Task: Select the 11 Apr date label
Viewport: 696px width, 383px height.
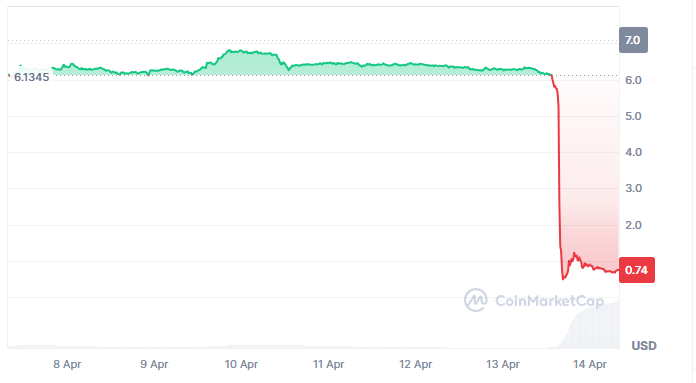Action: pos(328,364)
